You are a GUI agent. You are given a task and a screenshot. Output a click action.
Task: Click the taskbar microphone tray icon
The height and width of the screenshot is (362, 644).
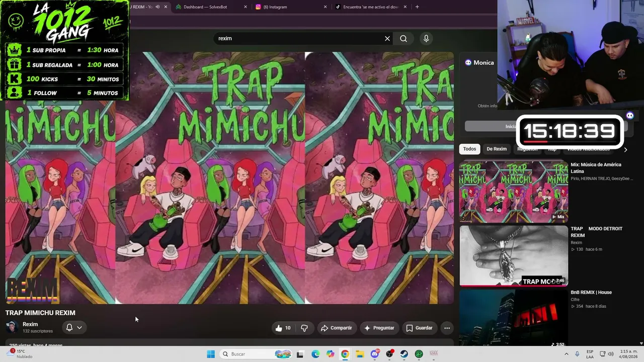(x=577, y=354)
